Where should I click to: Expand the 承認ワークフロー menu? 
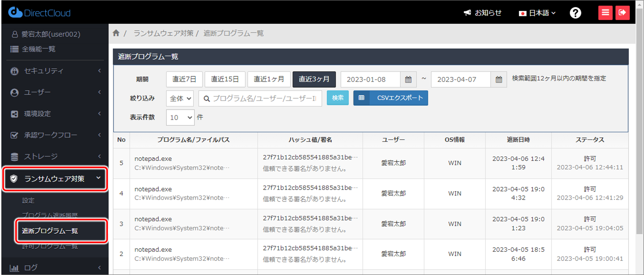[x=100, y=135]
